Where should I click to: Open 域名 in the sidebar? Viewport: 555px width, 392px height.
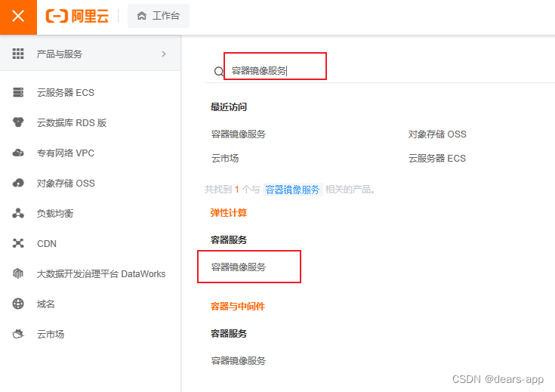point(46,304)
